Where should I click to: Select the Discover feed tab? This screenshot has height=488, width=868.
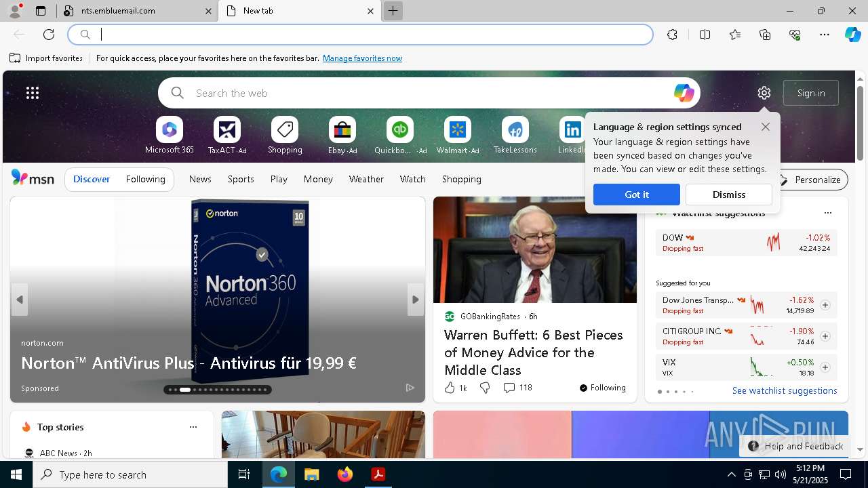(x=92, y=179)
